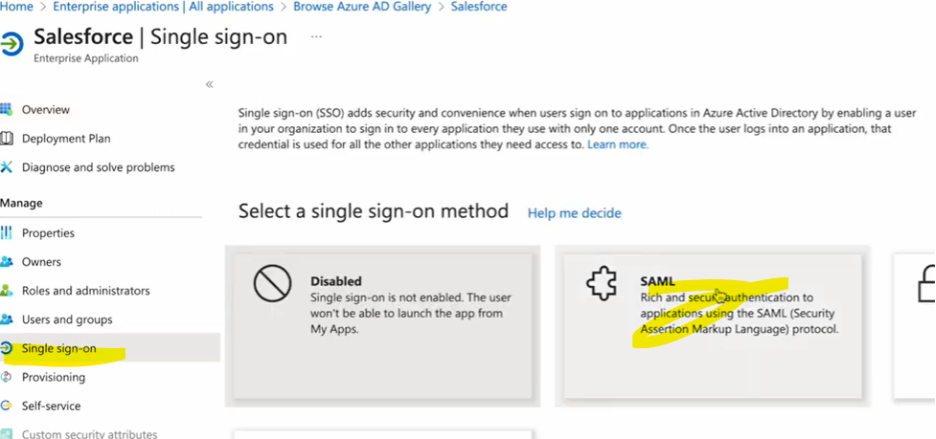This screenshot has width=936, height=439.
Task: Click the Disabled circle-slash icon
Action: click(x=271, y=285)
